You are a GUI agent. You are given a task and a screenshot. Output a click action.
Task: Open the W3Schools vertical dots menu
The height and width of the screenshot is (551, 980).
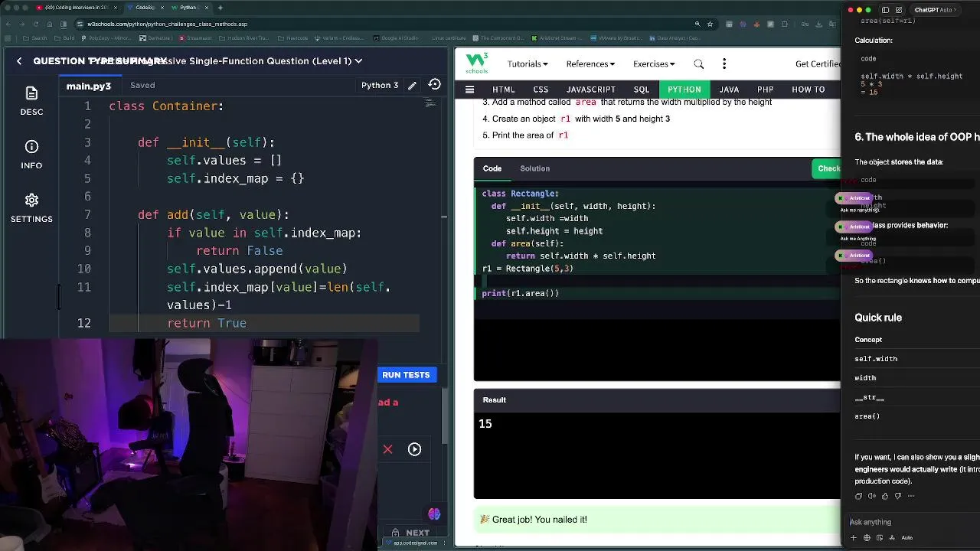[x=724, y=64]
